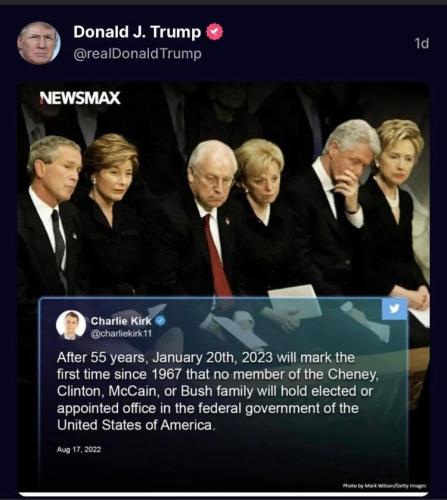Viewport: 447px width, 500px height.
Task: Open Charlie Kirk's small profile picture
Action: pos(71,325)
